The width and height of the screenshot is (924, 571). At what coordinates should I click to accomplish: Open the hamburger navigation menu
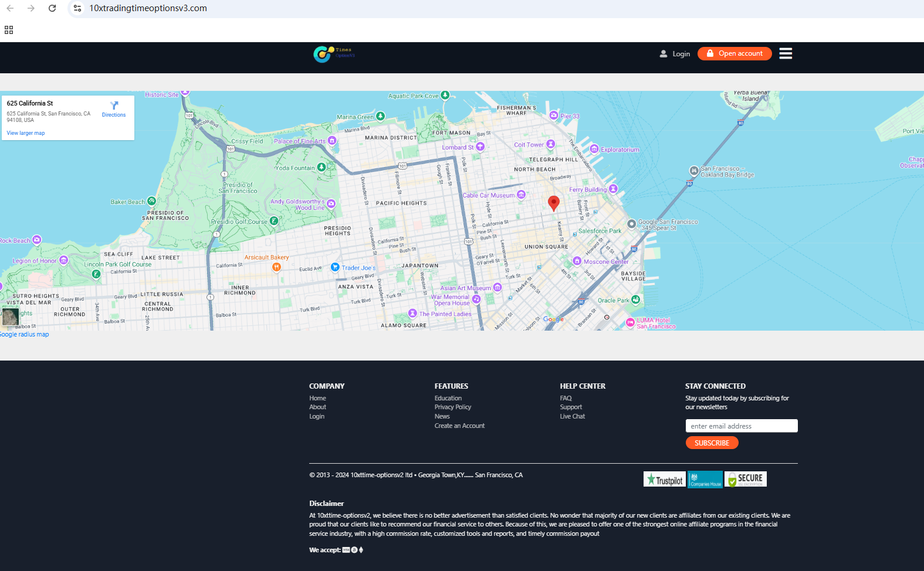tap(786, 53)
